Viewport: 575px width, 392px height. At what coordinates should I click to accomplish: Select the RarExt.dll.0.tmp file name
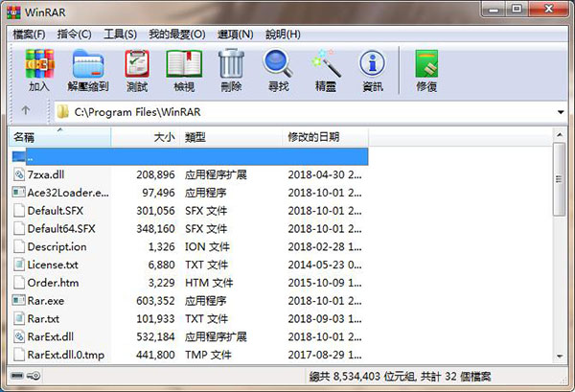(x=65, y=355)
